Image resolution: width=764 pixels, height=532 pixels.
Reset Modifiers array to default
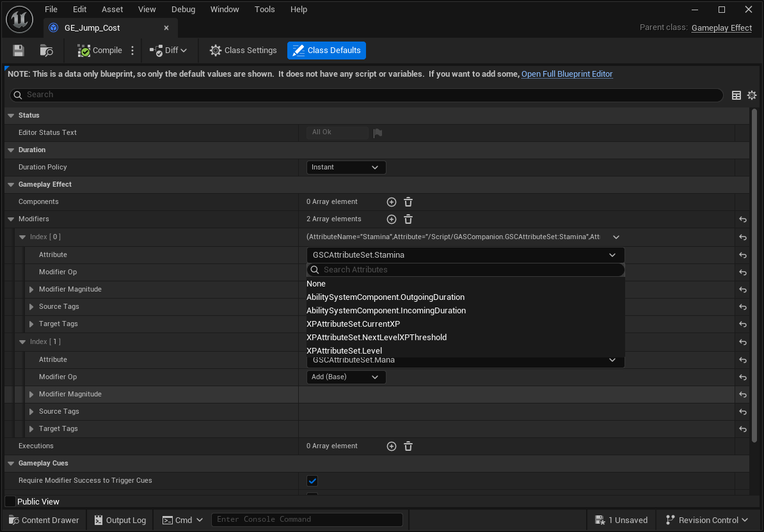click(x=742, y=219)
